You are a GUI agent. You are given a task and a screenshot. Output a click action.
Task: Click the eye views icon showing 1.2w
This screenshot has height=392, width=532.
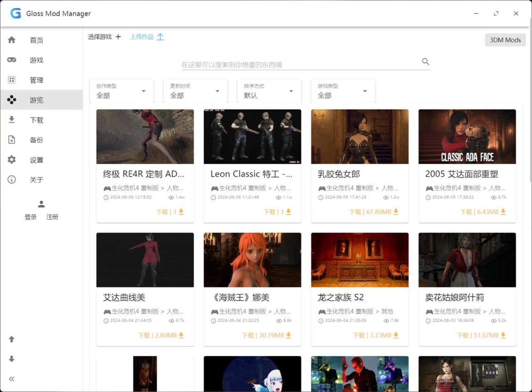[386, 197]
